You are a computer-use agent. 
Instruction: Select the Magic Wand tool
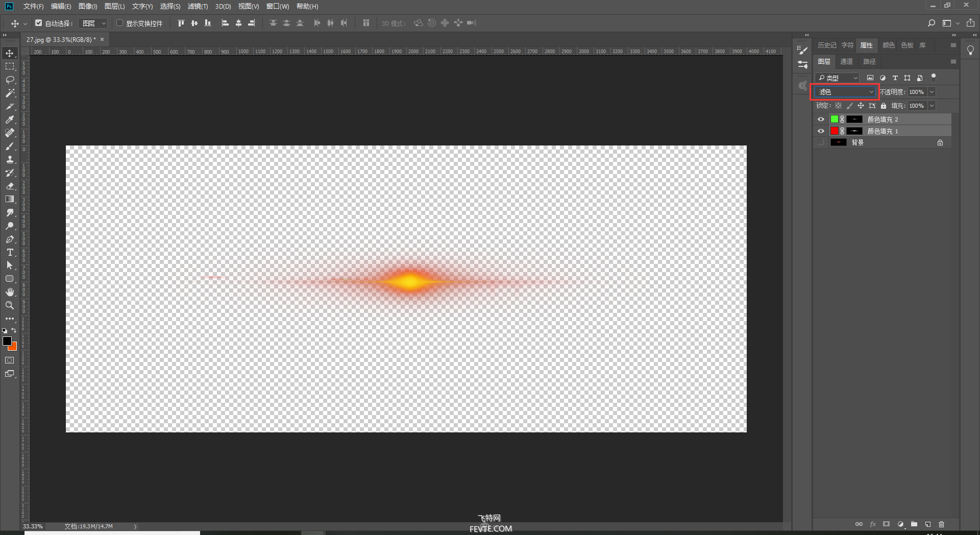[10, 93]
